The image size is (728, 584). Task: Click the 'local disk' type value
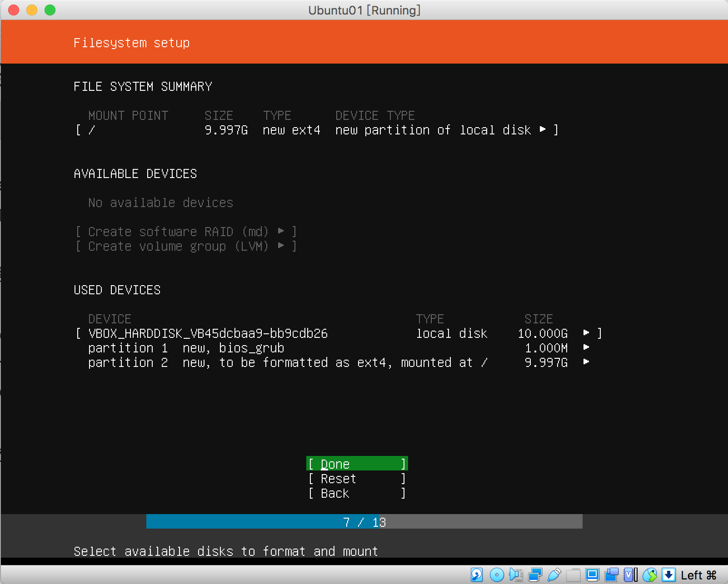click(x=452, y=333)
